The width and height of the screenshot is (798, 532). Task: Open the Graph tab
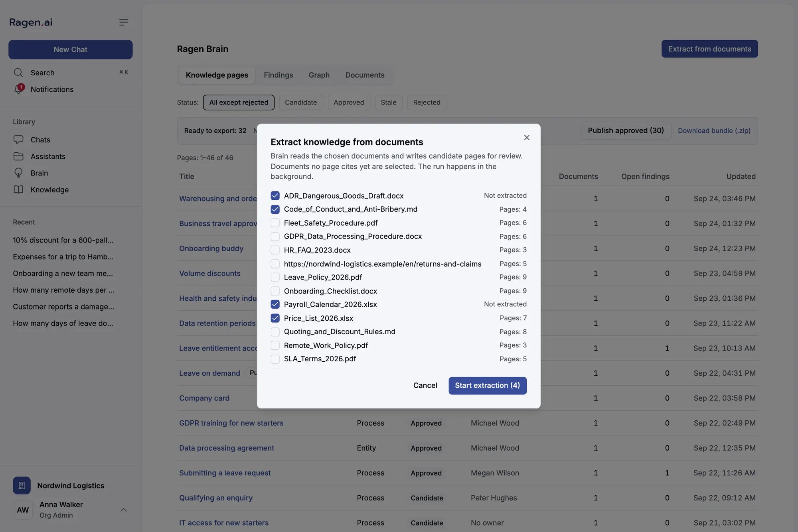pyautogui.click(x=319, y=75)
